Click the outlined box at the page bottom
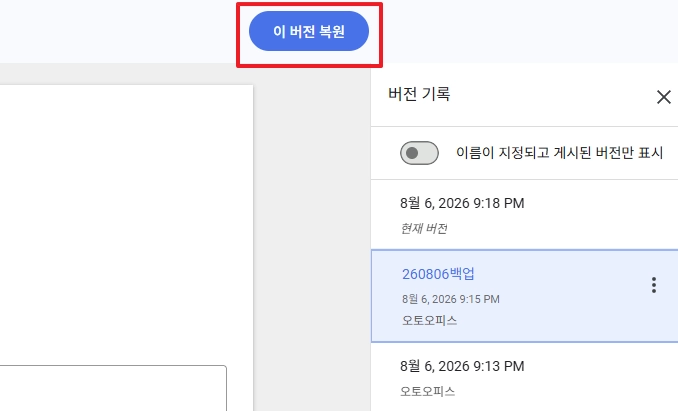This screenshot has width=678, height=411. [113, 388]
